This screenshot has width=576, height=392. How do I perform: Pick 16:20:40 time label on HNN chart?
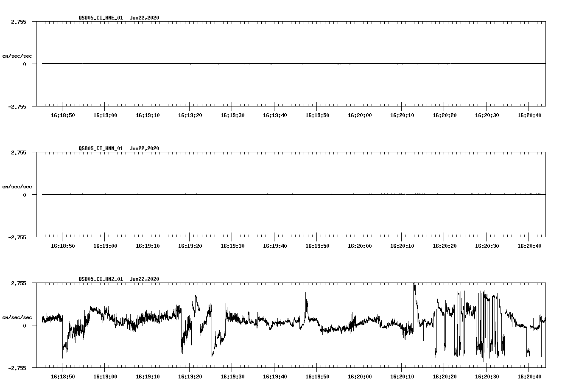529,246
